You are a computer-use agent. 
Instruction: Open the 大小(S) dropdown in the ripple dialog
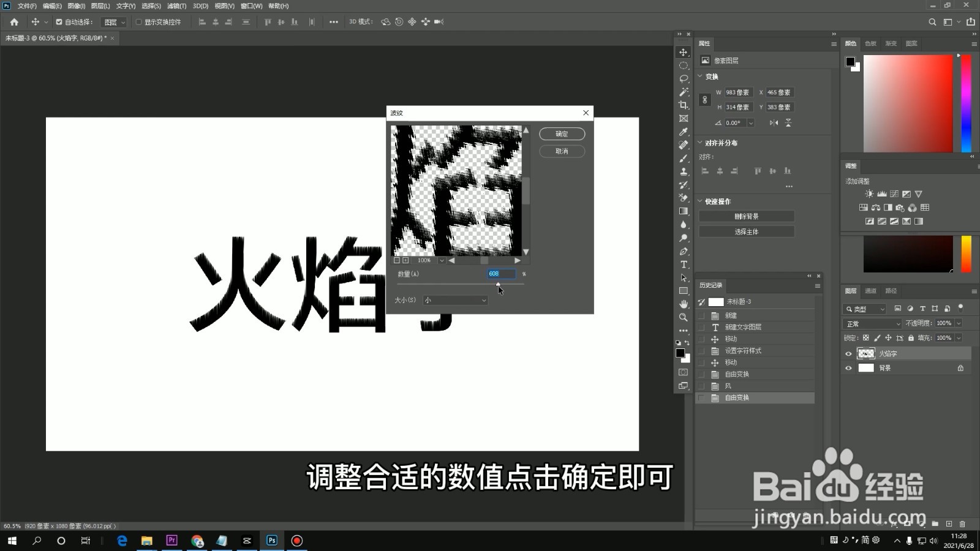[x=454, y=300]
